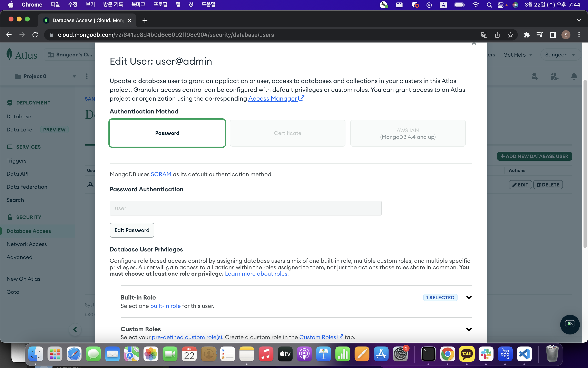Image resolution: width=588 pixels, height=368 pixels.
Task: Share this page icon in address bar
Action: 497,35
